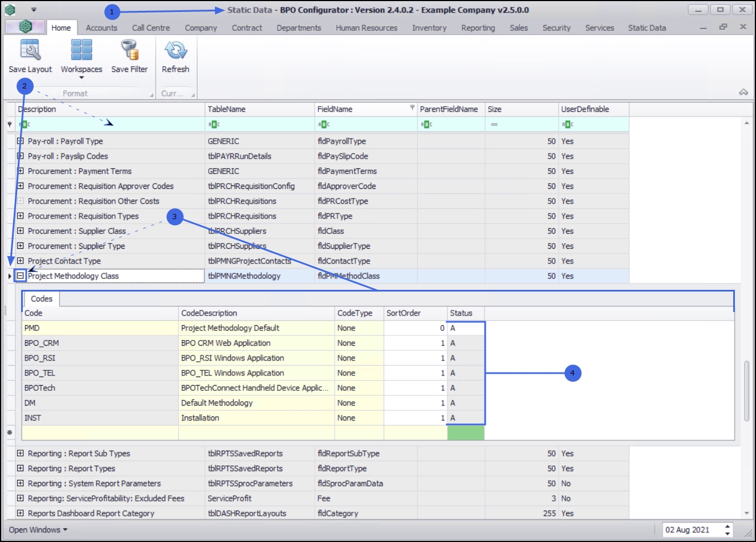Click the Refresh icon in ribbon
Image resolution: width=756 pixels, height=542 pixels.
pyautogui.click(x=176, y=51)
